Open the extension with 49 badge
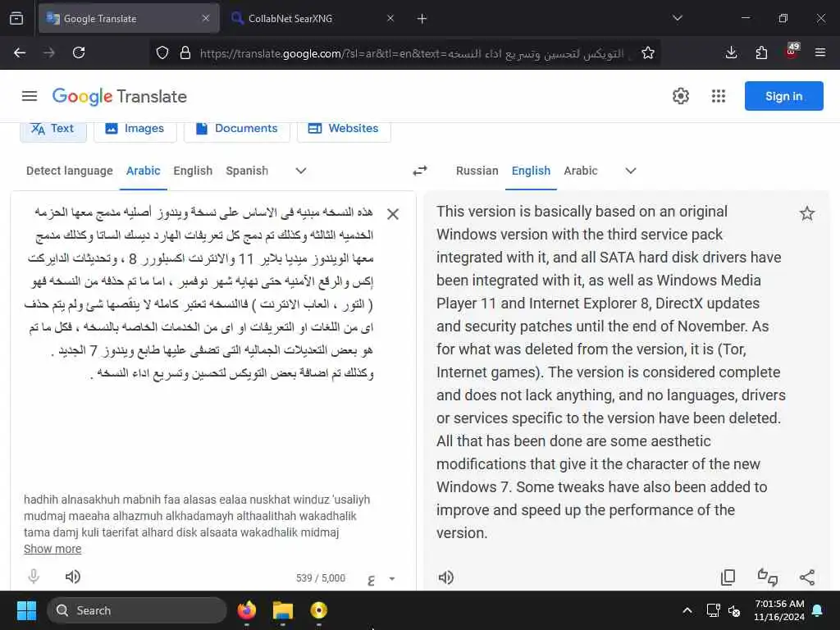 coord(792,52)
